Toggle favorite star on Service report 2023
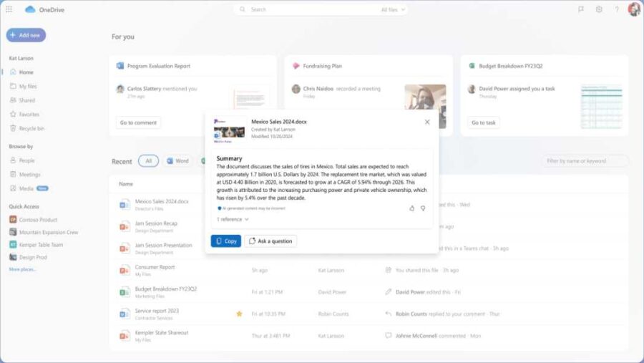This screenshot has width=644, height=363. 239,314
